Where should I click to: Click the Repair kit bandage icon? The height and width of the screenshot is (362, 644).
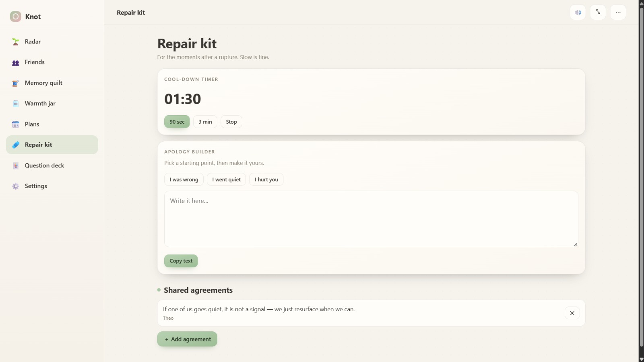tap(16, 145)
